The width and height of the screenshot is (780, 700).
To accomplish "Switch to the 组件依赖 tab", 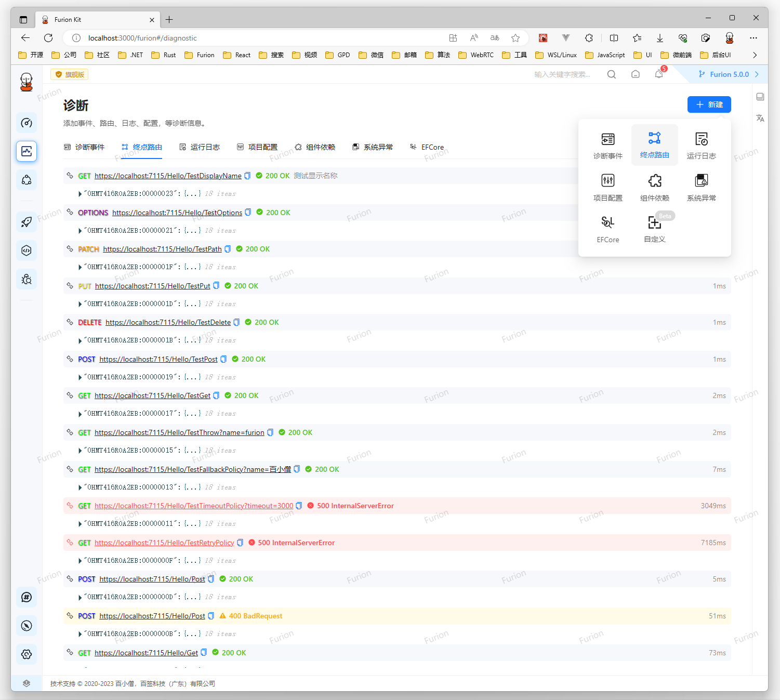I will coord(315,147).
